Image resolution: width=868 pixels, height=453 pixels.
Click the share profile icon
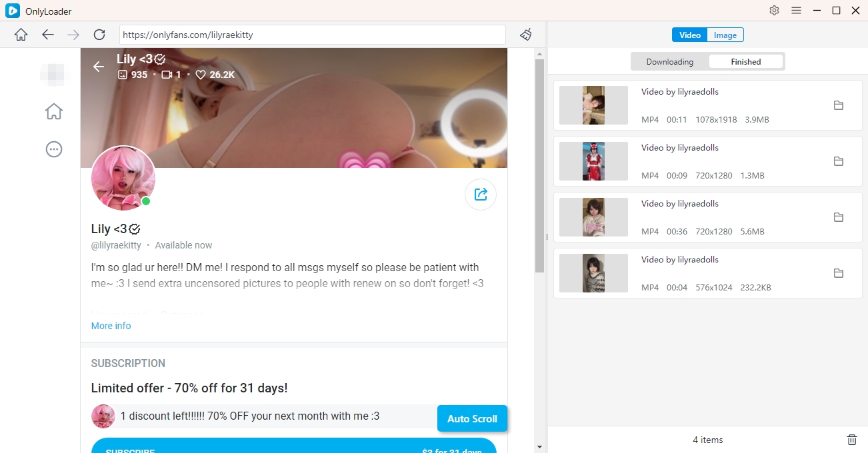pos(480,195)
